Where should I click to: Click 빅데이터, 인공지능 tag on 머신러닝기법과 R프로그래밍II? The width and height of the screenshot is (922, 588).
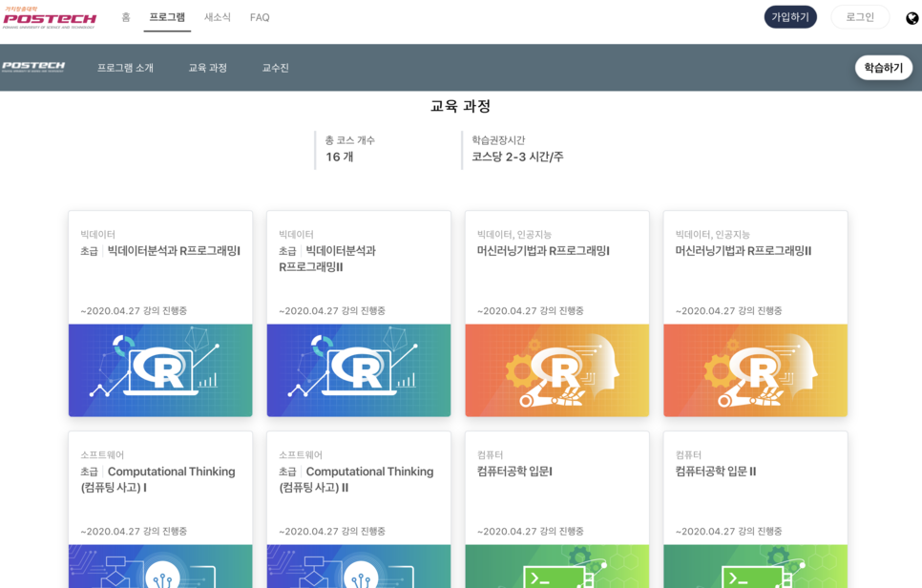pos(713,234)
